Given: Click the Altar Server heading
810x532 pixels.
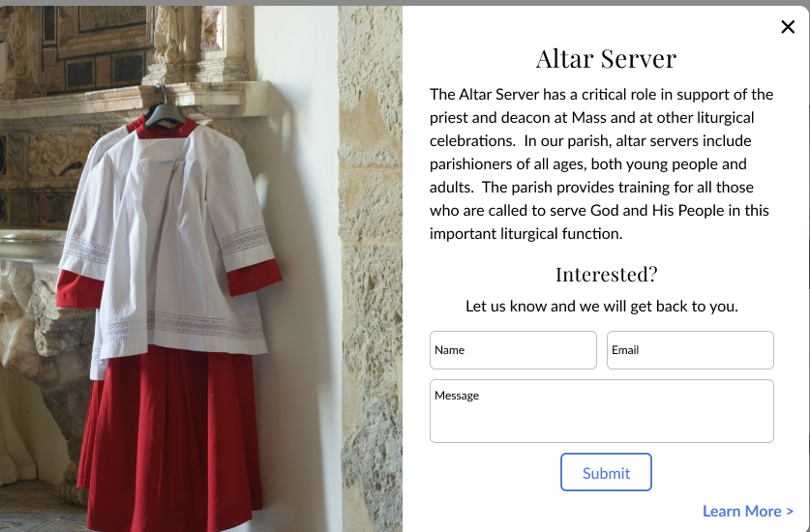Looking at the screenshot, I should (606, 58).
